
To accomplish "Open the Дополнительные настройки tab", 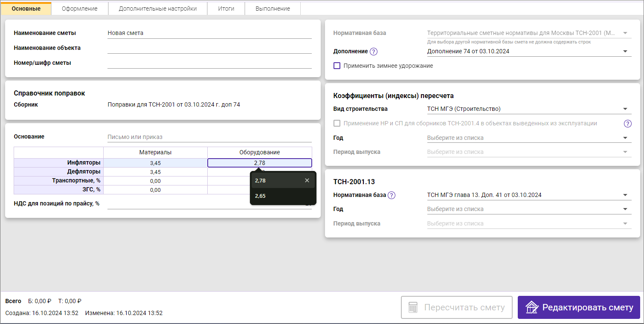I will coord(158,9).
